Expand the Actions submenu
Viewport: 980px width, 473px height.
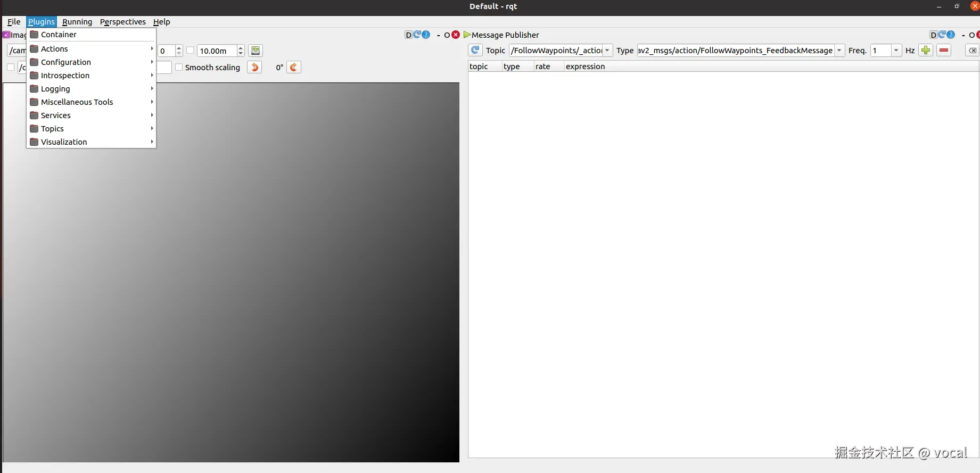pyautogui.click(x=91, y=48)
